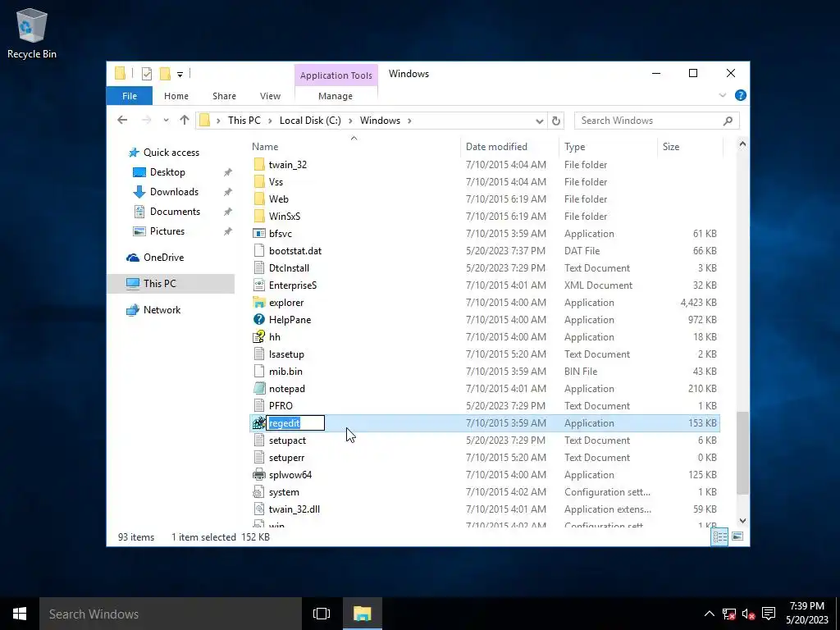This screenshot has width=840, height=630.
Task: Click the volume speaker tray icon
Action: tap(748, 614)
